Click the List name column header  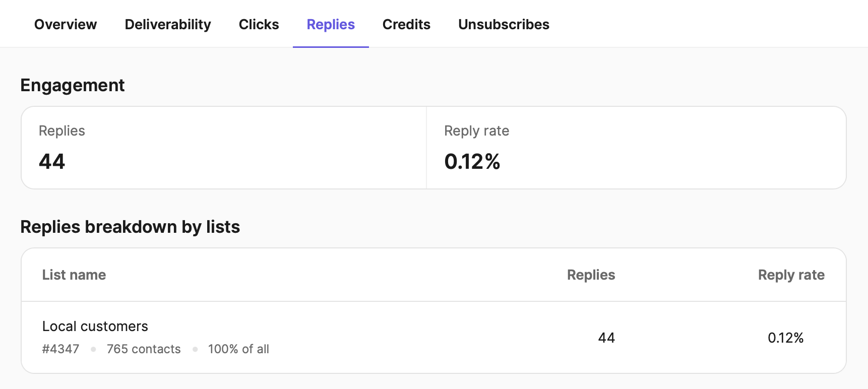[74, 275]
